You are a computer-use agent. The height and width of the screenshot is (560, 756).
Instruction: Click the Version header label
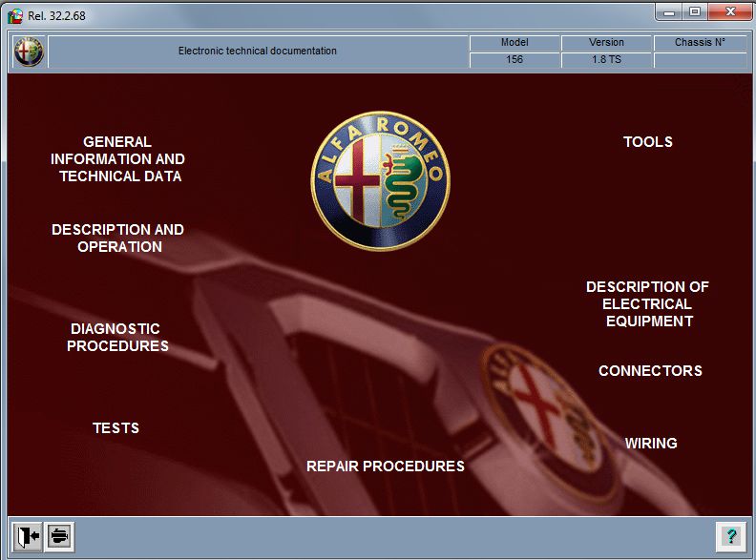(x=606, y=42)
